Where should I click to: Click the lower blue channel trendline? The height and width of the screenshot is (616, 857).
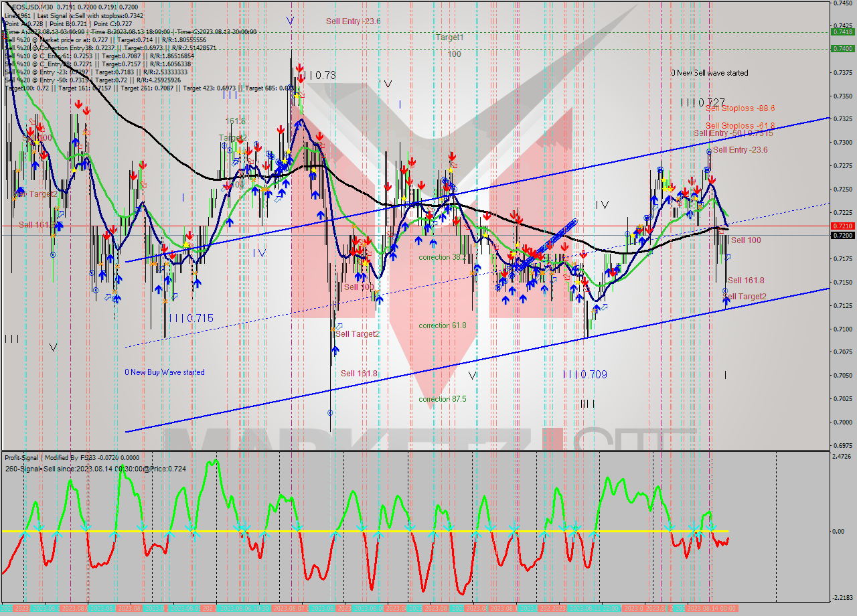point(477,360)
